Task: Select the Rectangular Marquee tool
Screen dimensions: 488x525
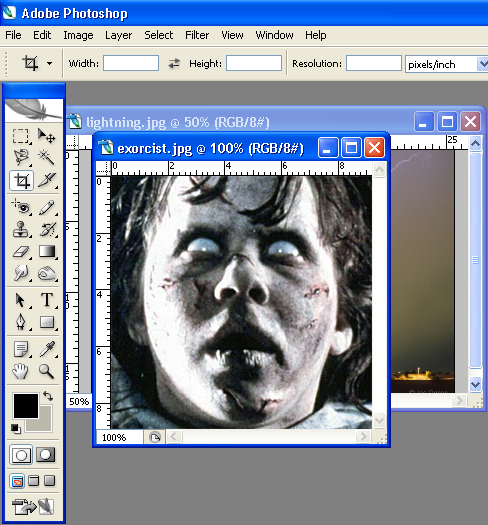Action: [x=21, y=136]
